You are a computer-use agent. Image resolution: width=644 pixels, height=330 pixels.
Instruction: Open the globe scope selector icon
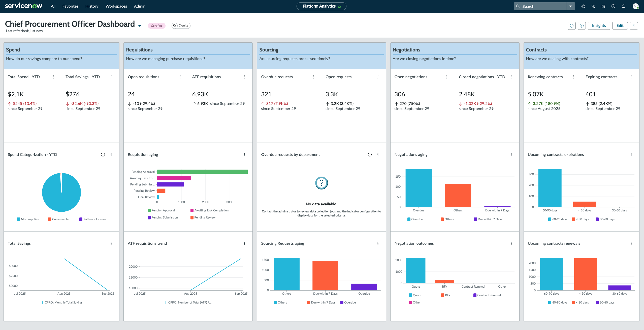point(583,6)
